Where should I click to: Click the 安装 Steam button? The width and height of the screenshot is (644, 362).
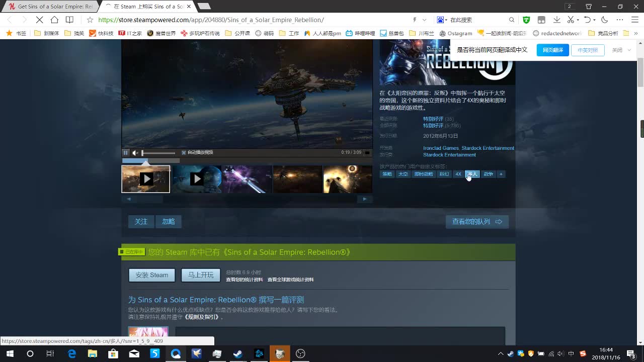152,275
